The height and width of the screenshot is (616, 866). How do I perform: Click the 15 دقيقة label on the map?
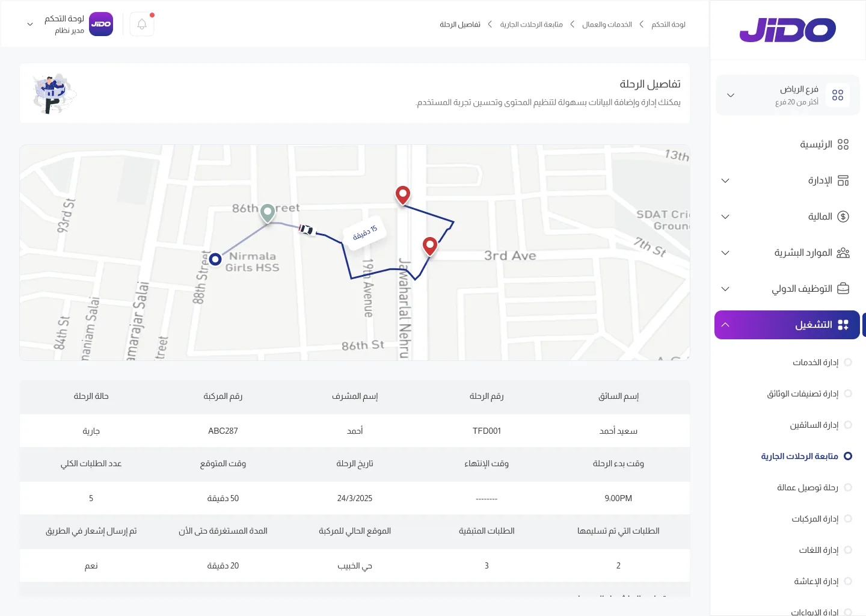tap(365, 232)
